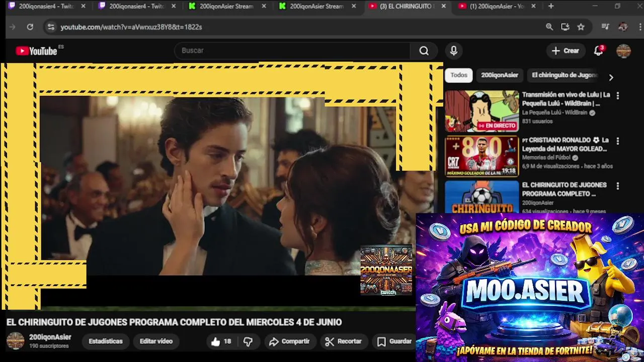Screen dimensions: 644x362
Task: Click channel name 'La Pequeña Lulú - WildBrain'
Action: point(554,113)
